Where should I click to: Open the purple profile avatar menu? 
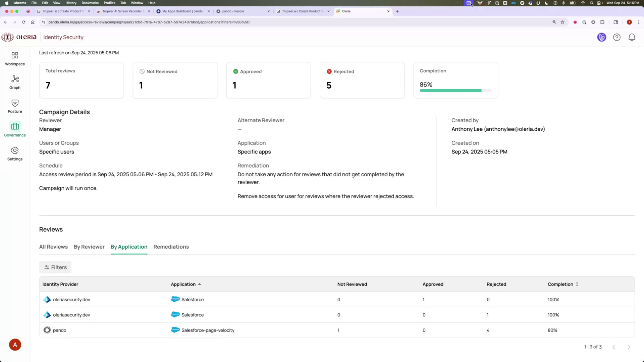click(601, 37)
